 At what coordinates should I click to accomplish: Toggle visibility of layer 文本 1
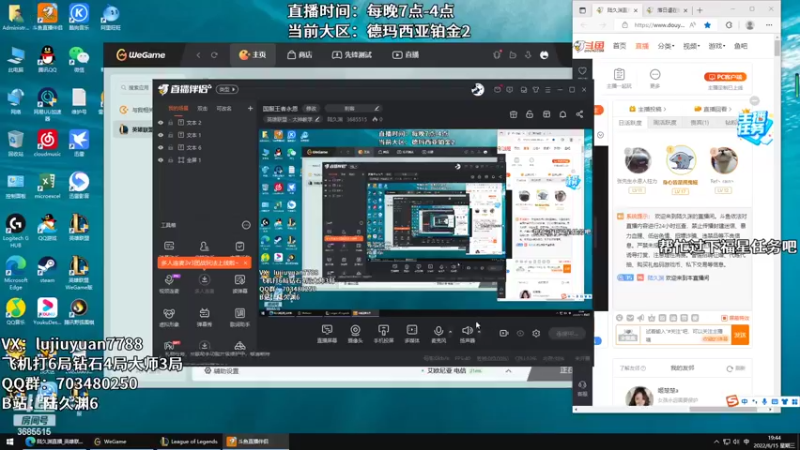pos(161,135)
